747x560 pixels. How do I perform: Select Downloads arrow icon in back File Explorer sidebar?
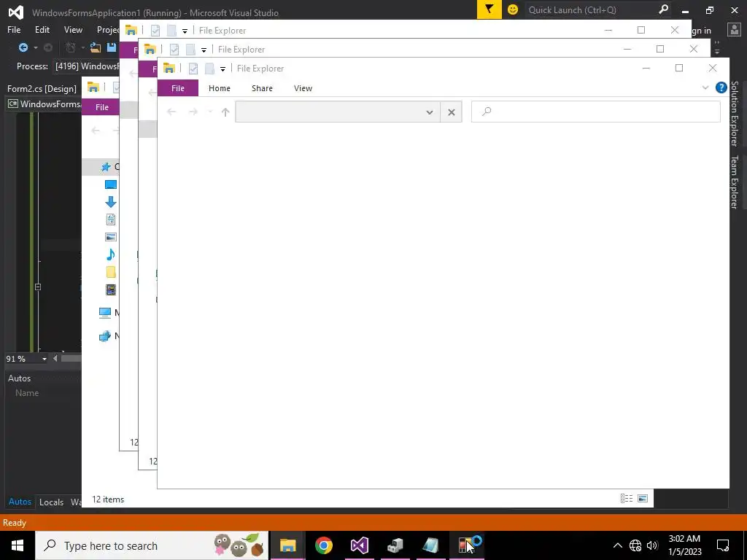coord(111,202)
